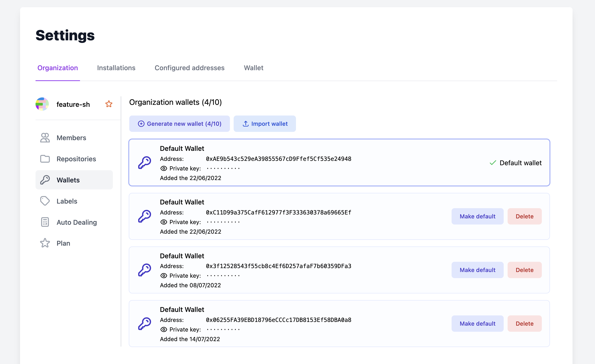Click the feature-sh organization avatar
The width and height of the screenshot is (595, 364).
[42, 104]
